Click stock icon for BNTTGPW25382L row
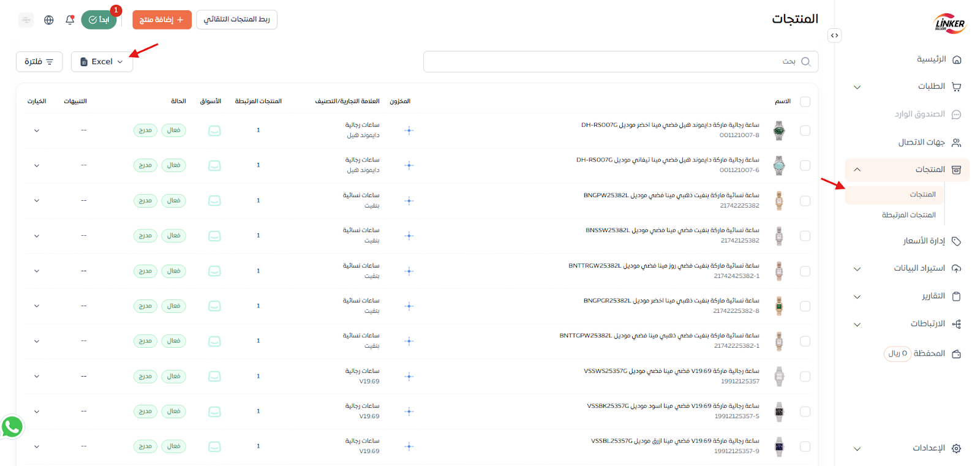This screenshot has width=980, height=466. point(409,341)
